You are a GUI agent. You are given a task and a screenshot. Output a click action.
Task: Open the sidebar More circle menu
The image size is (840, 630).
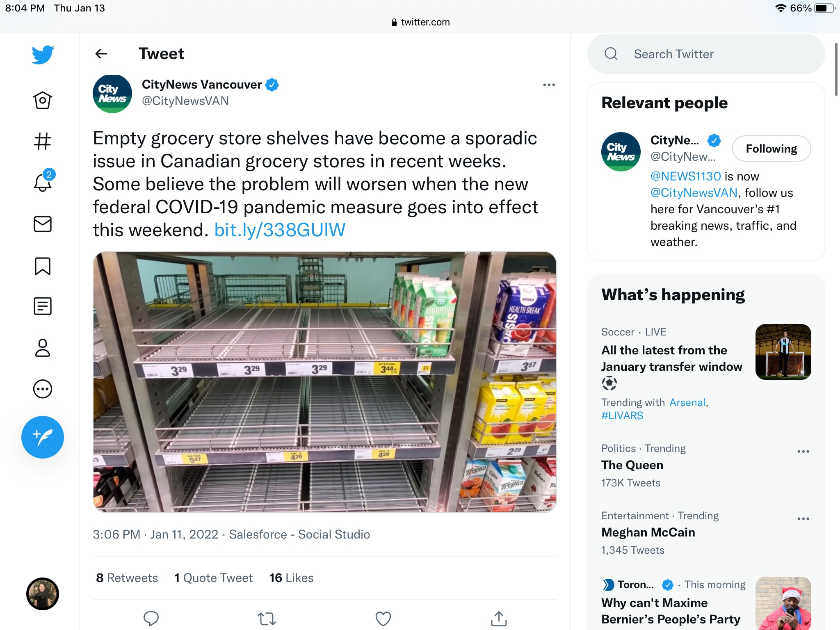(x=42, y=389)
